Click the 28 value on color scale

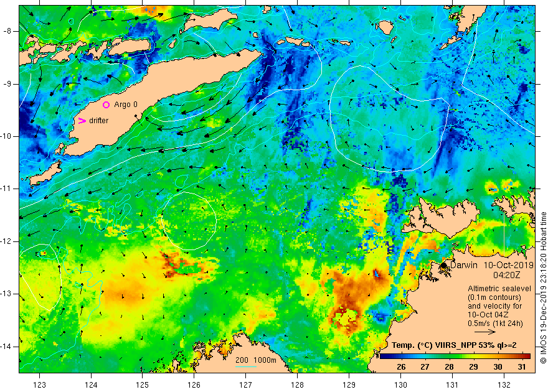449,367
